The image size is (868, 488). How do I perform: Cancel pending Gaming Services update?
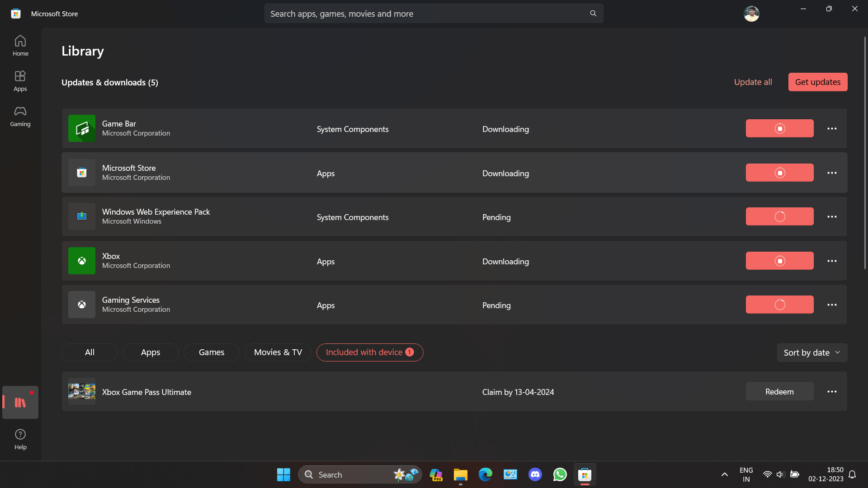780,305
